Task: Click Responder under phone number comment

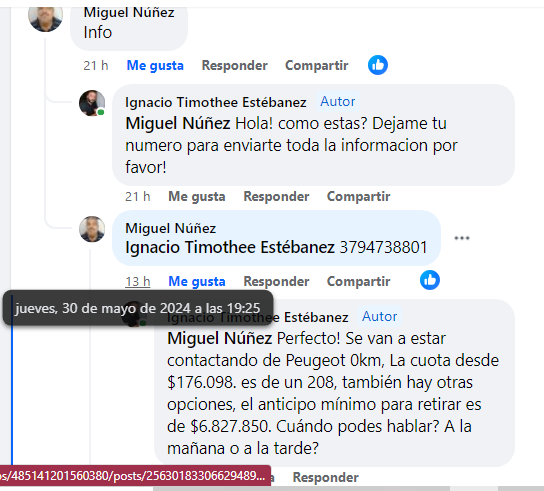Action: click(x=276, y=281)
